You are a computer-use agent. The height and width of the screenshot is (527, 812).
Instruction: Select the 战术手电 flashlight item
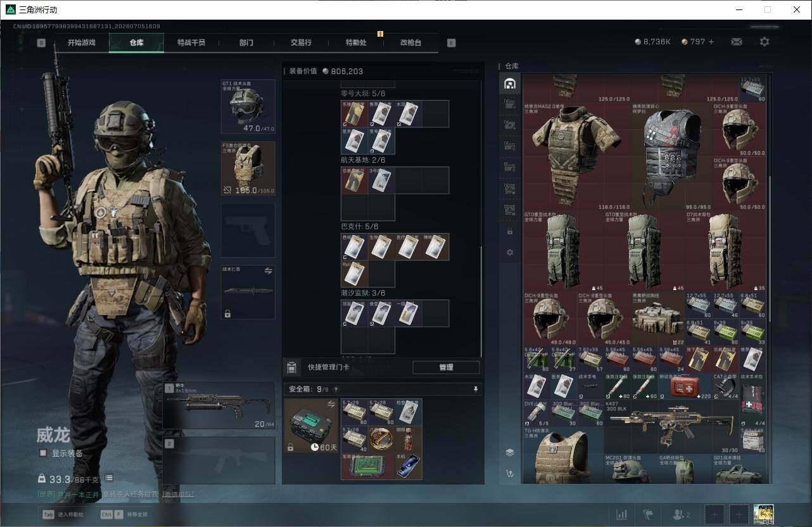(591, 386)
